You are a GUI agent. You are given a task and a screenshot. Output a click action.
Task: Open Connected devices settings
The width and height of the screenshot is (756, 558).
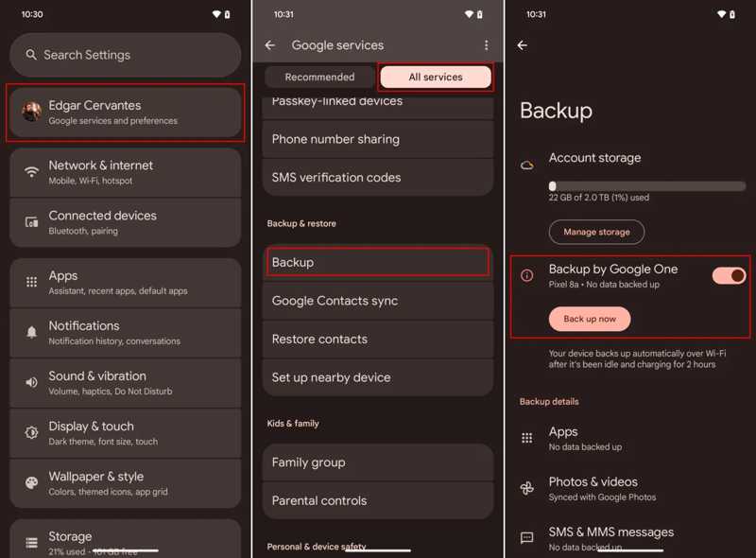(126, 222)
